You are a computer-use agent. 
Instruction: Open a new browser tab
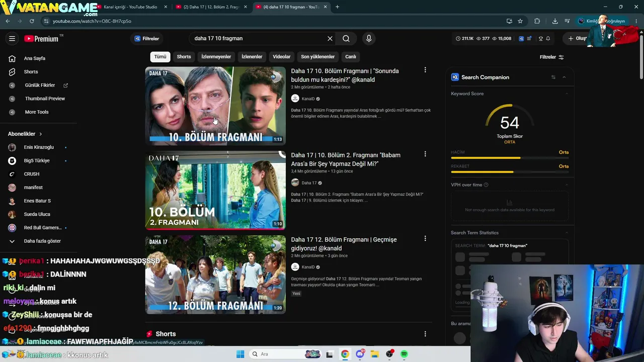[337, 7]
